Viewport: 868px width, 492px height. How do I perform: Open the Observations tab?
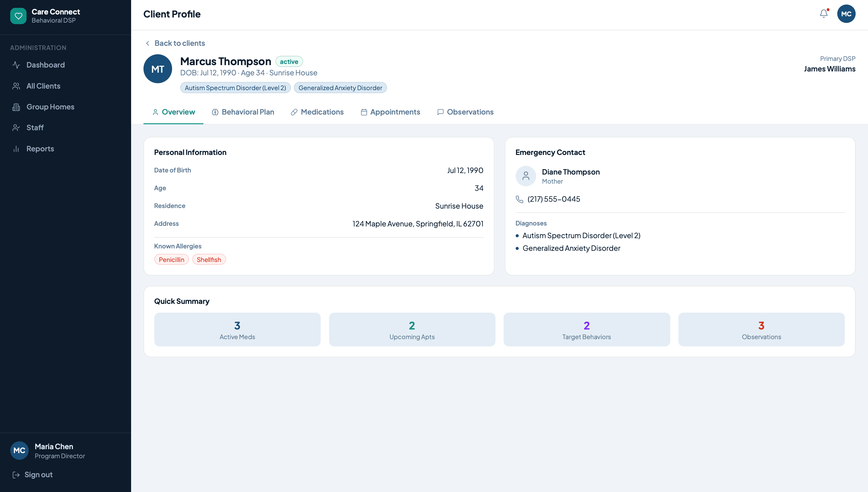coord(465,112)
